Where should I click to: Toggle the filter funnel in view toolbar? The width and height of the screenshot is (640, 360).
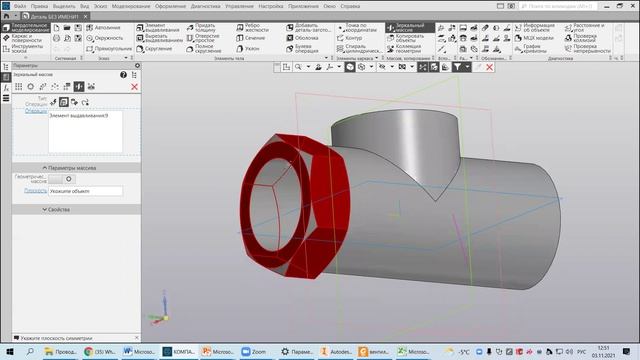point(457,67)
